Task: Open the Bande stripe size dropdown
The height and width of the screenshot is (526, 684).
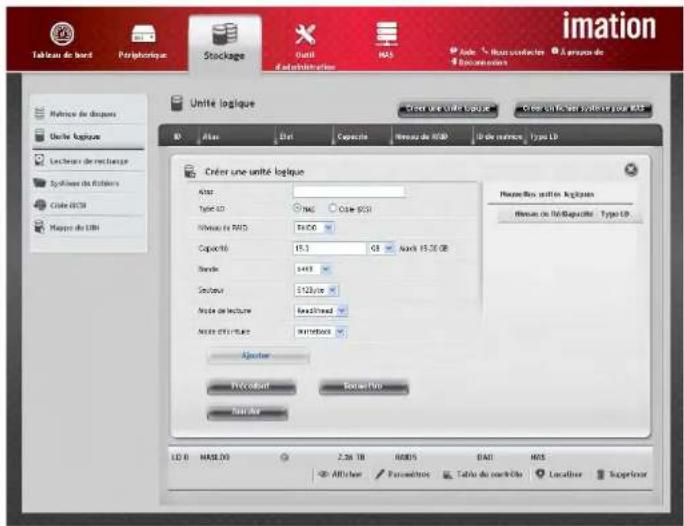Action: [x=312, y=269]
